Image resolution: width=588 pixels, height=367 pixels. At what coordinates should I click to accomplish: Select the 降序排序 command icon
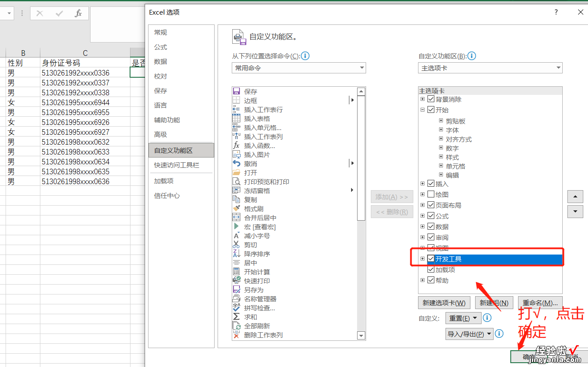(236, 254)
